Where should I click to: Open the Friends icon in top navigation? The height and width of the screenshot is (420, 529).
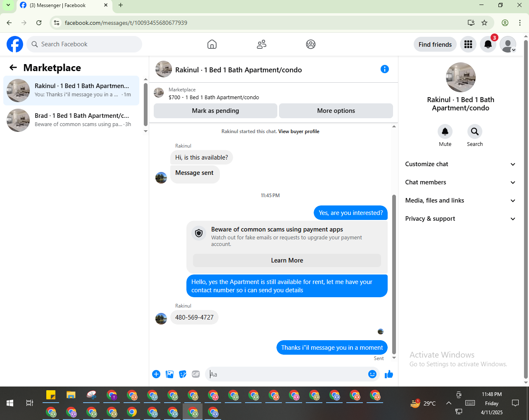pyautogui.click(x=262, y=44)
